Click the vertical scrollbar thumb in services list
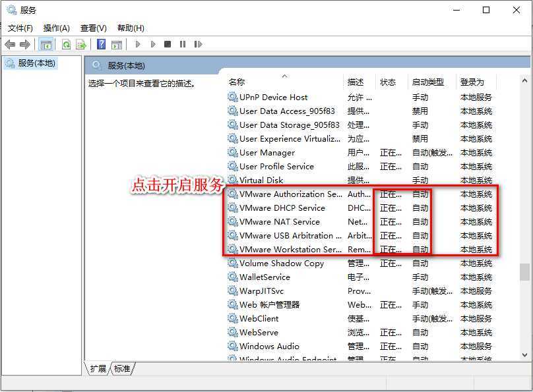 tap(524, 272)
